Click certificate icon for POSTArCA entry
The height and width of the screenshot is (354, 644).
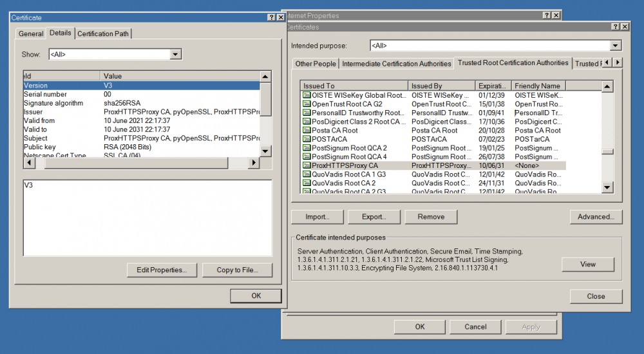(307, 139)
